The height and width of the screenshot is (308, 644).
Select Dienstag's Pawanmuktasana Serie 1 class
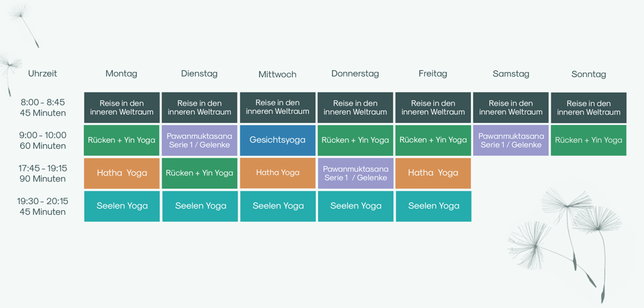[x=200, y=140]
